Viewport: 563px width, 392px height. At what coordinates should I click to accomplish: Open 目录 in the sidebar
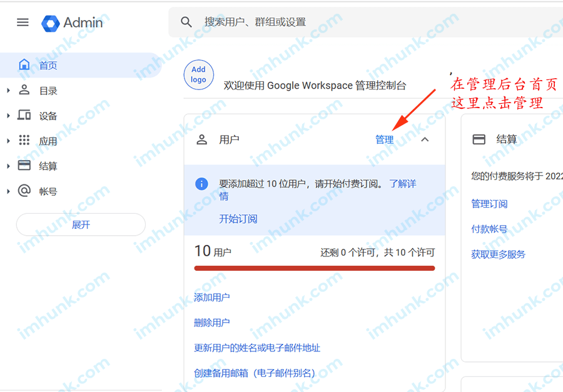(x=48, y=91)
